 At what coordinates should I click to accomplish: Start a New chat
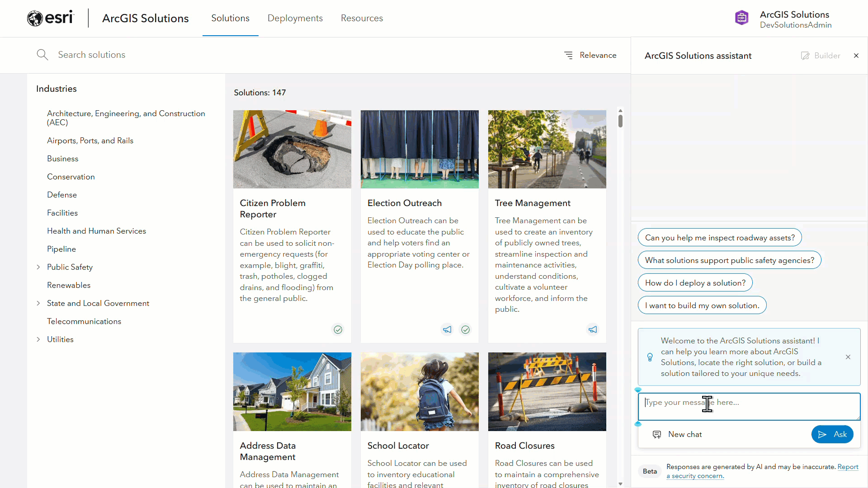click(677, 434)
